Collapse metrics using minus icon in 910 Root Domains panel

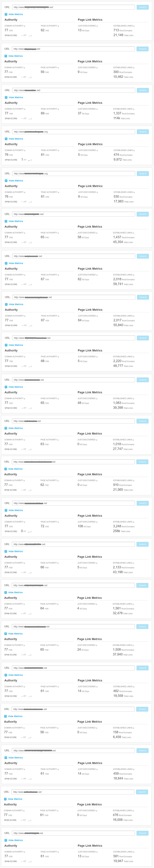pos(6,469)
